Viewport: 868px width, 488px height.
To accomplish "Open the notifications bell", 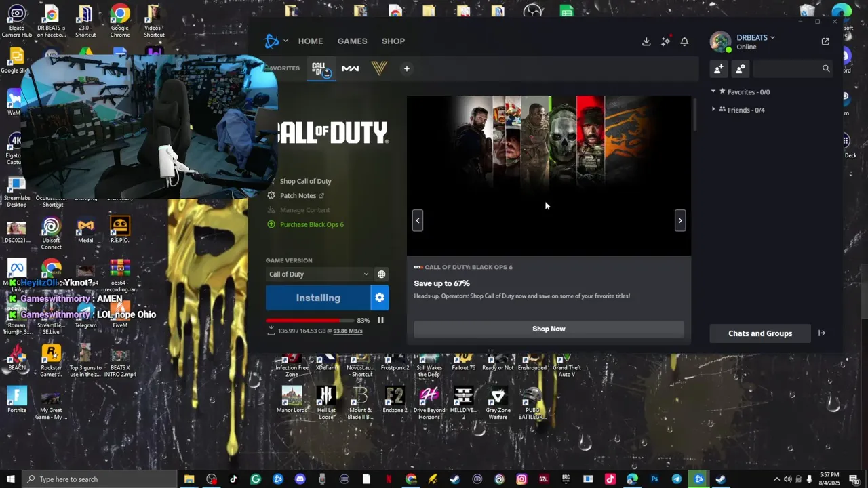I will click(x=684, y=41).
